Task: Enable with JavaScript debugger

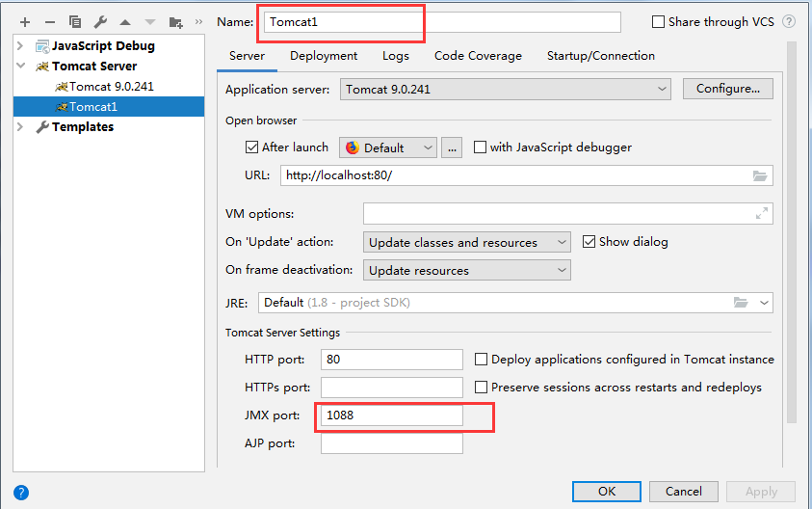Action: coord(480,147)
